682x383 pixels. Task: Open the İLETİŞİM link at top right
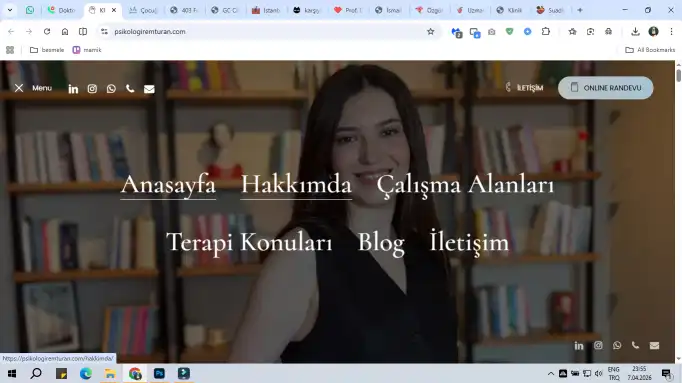525,88
